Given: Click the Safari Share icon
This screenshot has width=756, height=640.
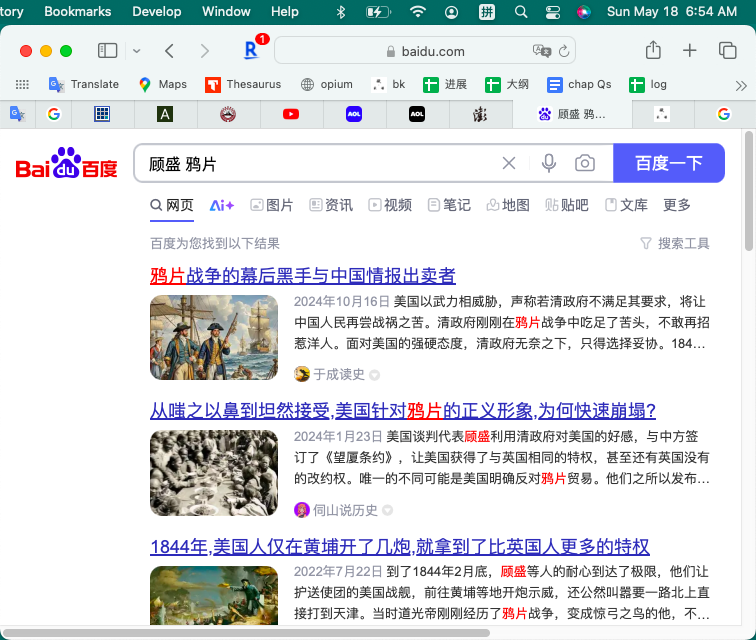Looking at the screenshot, I should click(x=653, y=50).
